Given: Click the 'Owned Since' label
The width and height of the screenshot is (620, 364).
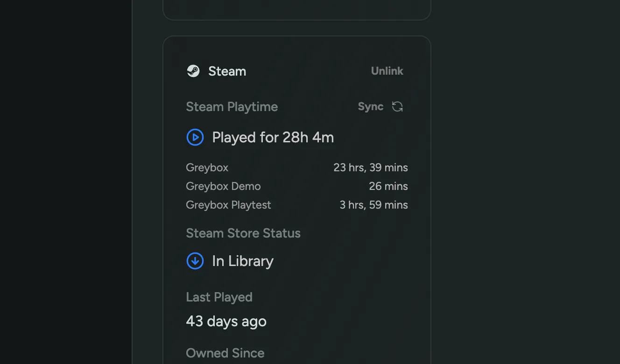Looking at the screenshot, I should click(225, 353).
